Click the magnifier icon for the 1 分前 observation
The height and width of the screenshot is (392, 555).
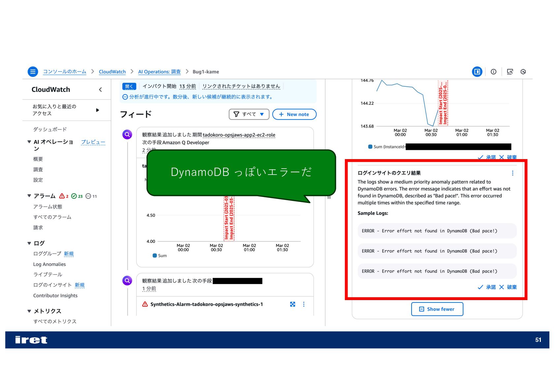(127, 280)
